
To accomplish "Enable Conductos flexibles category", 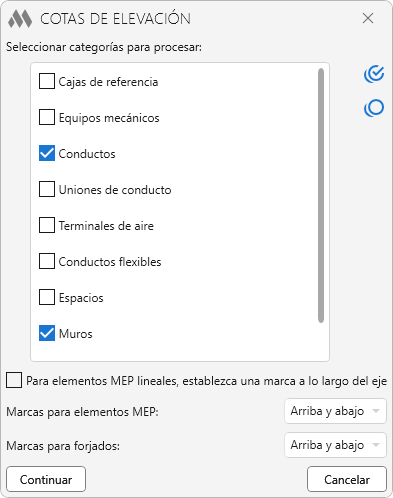I will (x=47, y=261).
